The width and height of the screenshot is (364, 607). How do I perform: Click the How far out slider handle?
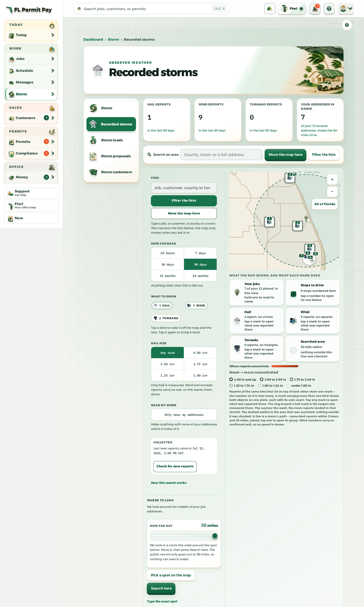pos(215,536)
